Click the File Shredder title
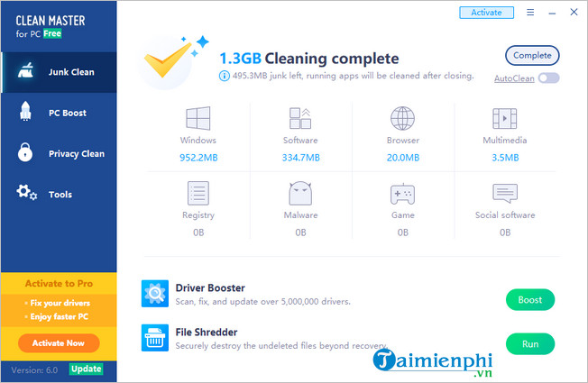This screenshot has height=383, width=588. [207, 332]
